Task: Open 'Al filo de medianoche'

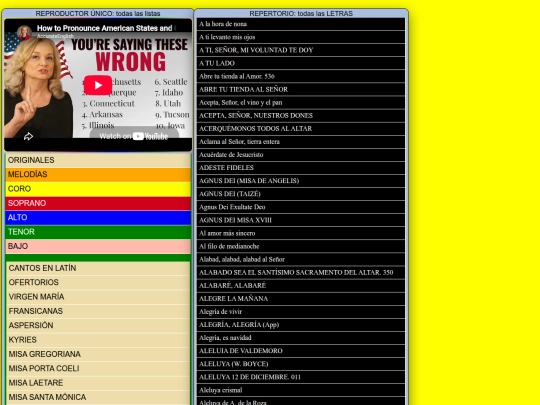Action: tap(301, 246)
